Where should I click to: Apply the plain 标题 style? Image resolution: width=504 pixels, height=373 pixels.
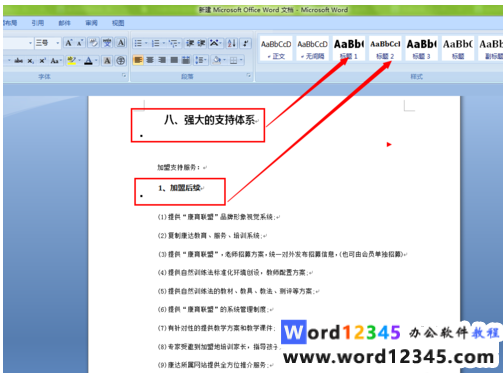point(458,49)
